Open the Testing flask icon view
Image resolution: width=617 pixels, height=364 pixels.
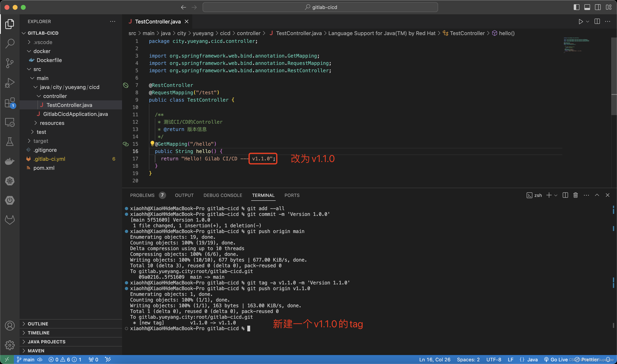pyautogui.click(x=10, y=142)
